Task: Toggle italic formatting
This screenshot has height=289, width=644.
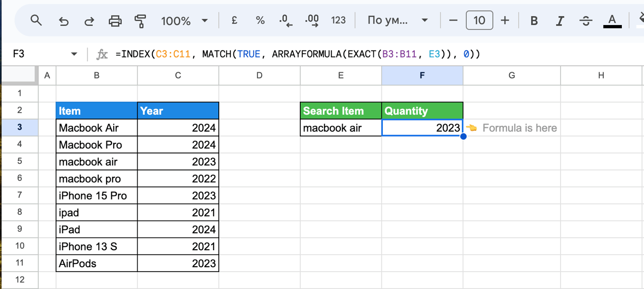Action: tap(560, 21)
